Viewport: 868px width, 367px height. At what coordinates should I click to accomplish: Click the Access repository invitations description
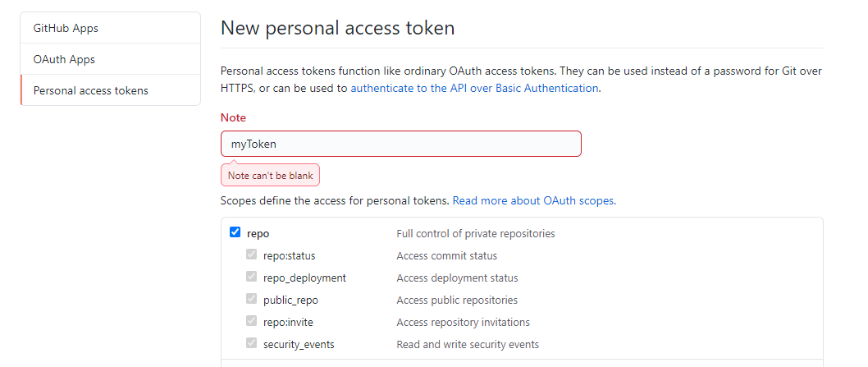463,322
